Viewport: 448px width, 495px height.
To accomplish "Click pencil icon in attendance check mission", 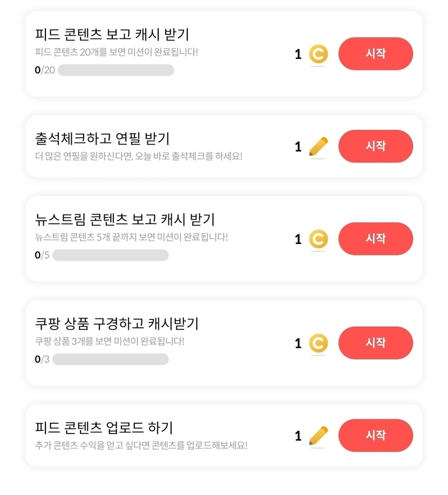I will pos(318,146).
